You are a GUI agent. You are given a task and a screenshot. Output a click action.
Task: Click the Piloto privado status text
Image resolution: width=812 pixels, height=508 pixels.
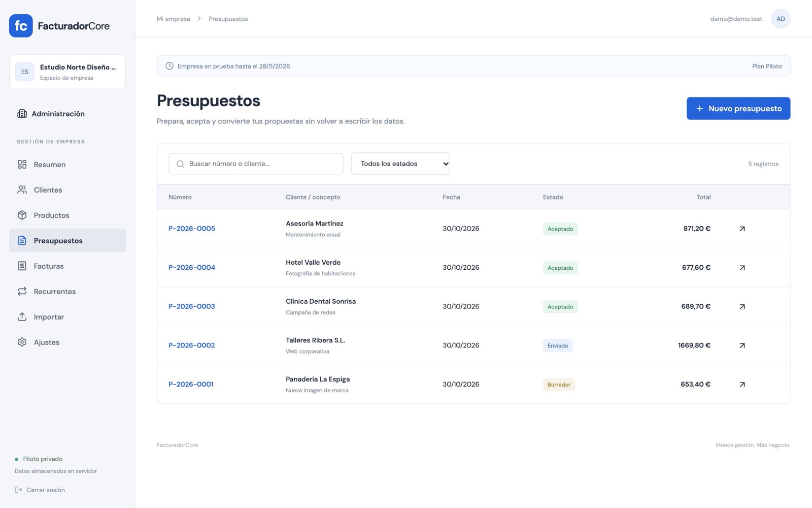click(x=43, y=459)
